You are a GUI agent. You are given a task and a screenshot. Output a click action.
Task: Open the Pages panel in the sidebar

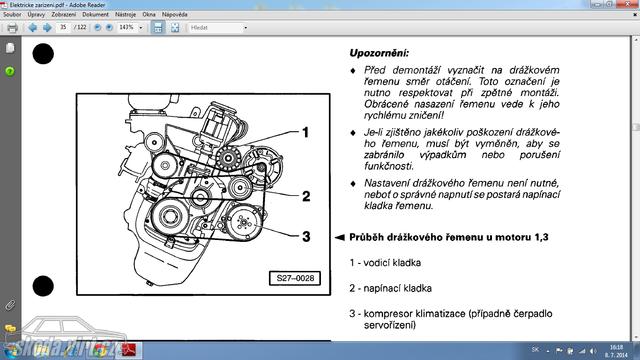(x=10, y=48)
